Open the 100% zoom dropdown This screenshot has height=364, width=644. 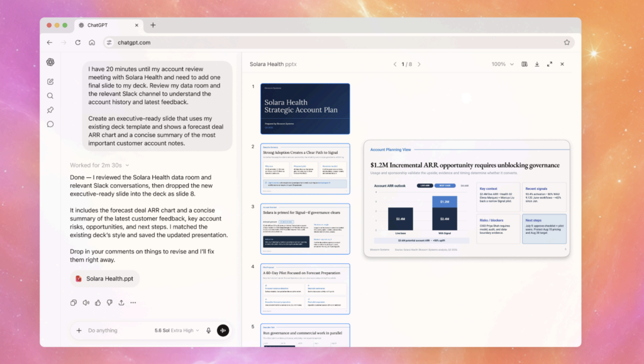(x=502, y=64)
